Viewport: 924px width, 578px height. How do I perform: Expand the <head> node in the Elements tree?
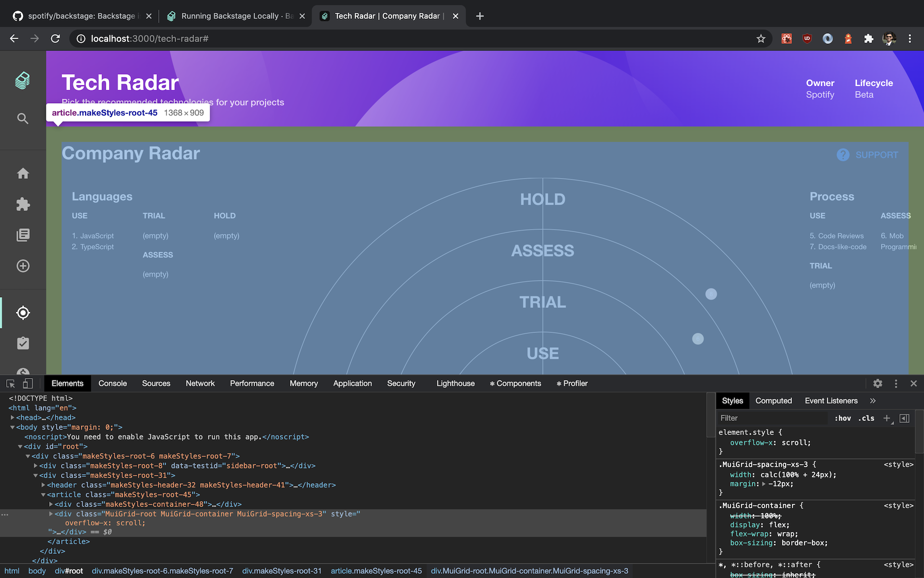coord(13,418)
